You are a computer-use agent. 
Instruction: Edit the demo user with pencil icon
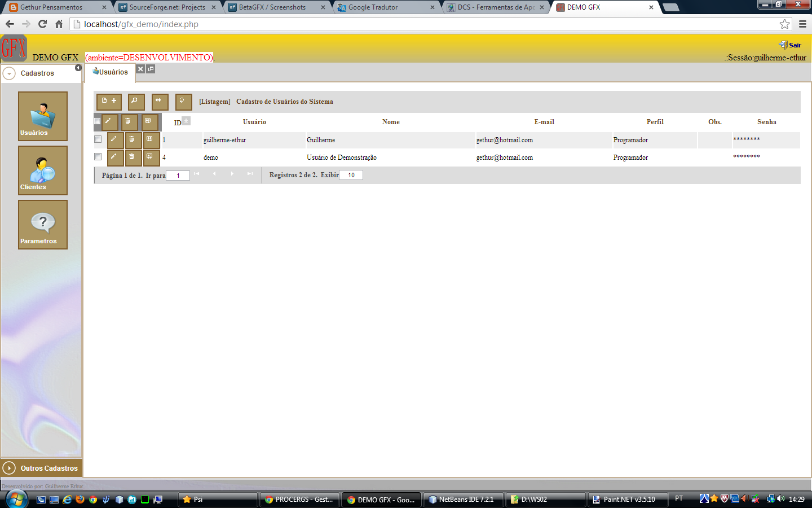pyautogui.click(x=114, y=157)
